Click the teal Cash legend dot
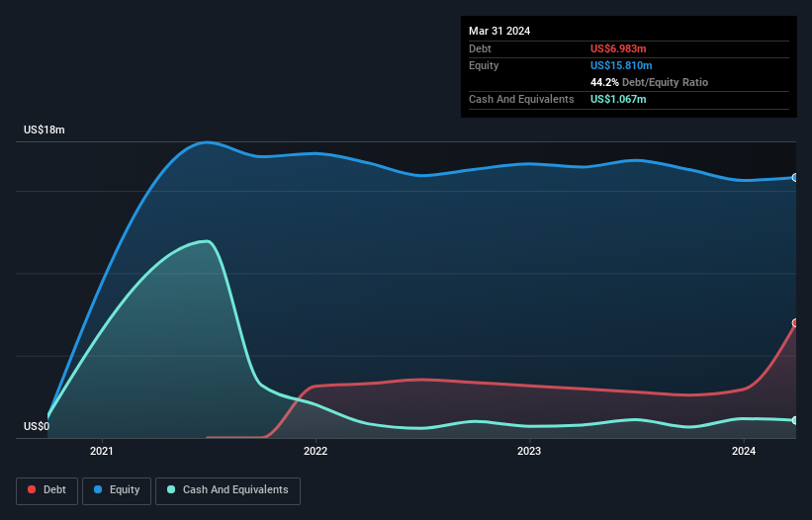The height and width of the screenshot is (520, 812). [171, 489]
